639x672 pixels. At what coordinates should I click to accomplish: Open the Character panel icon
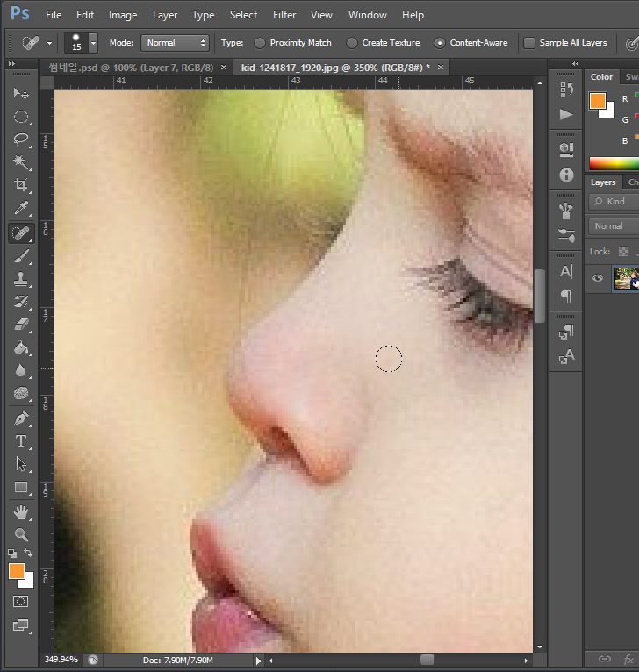coord(566,271)
